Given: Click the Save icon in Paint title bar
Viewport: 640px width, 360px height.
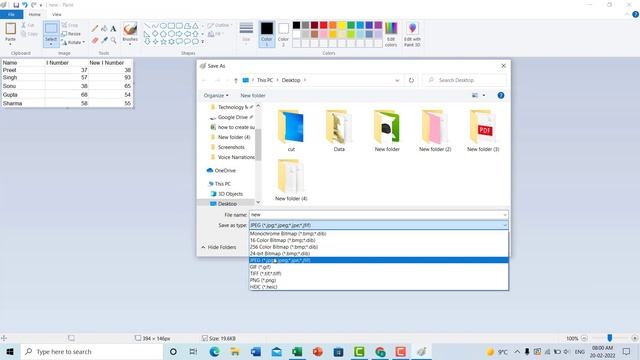Looking at the screenshot, I should [16, 5].
